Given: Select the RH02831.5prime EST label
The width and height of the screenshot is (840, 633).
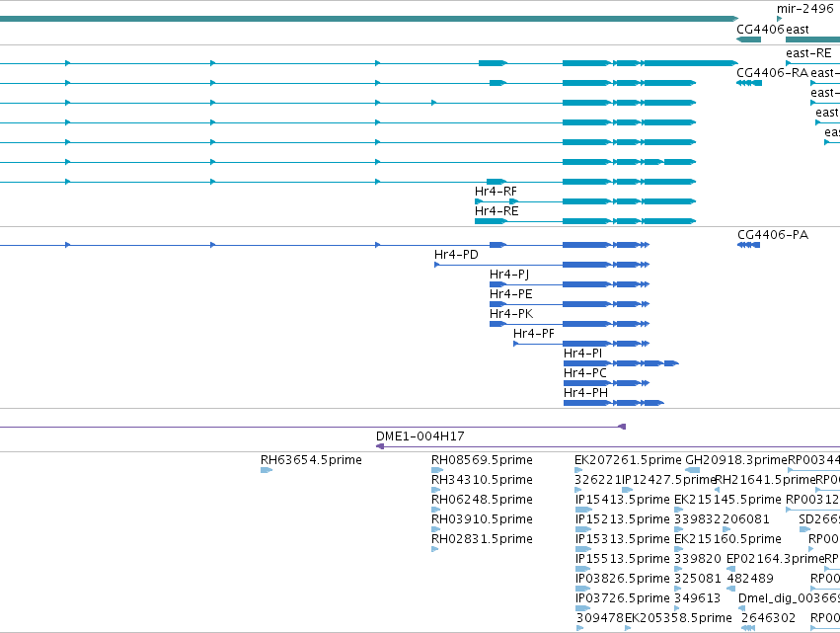Looking at the screenshot, I should tap(482, 538).
